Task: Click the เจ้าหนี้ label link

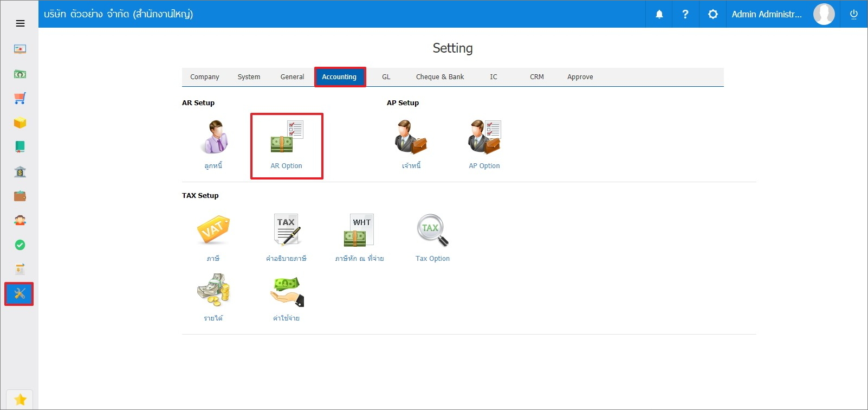Action: point(411,166)
